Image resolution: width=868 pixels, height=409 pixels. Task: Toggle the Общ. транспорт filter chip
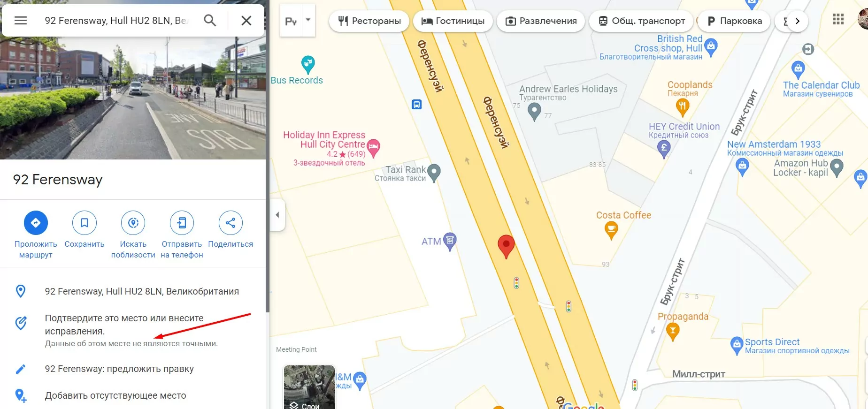[641, 21]
